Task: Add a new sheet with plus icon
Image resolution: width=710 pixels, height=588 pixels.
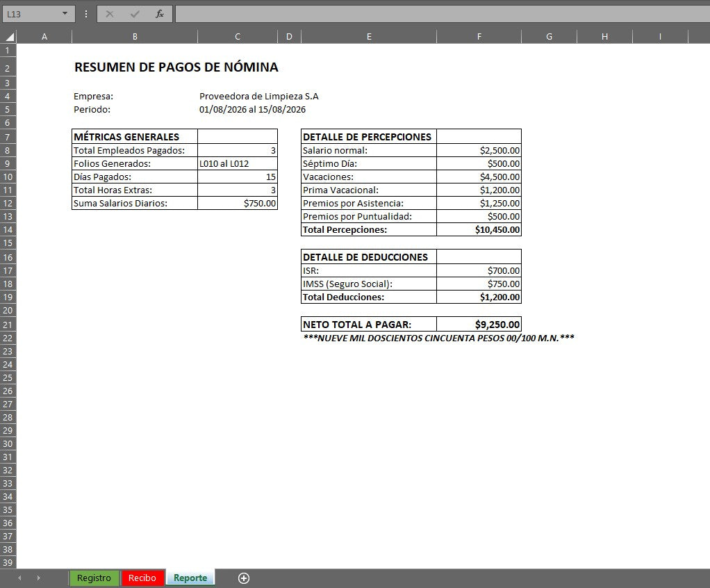Action: coord(244,578)
